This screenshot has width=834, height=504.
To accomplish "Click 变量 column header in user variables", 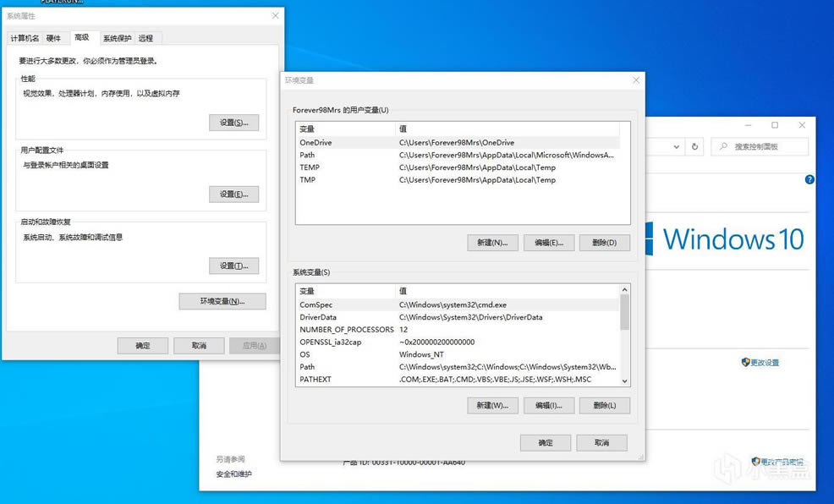I will (346, 129).
